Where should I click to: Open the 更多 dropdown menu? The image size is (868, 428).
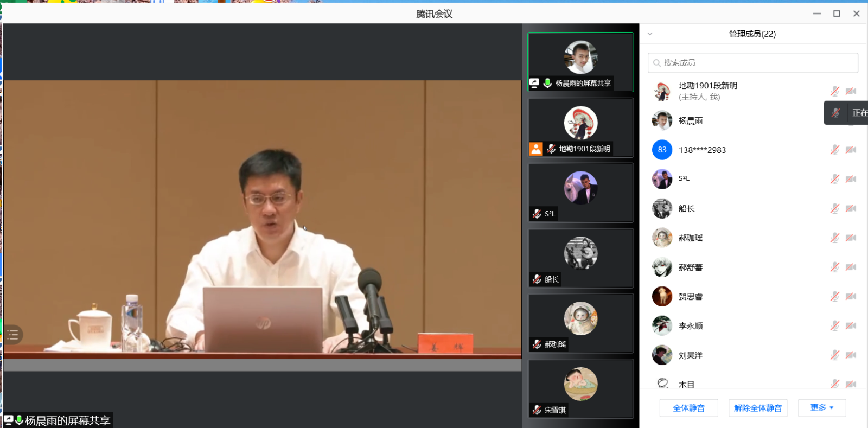[x=821, y=408]
